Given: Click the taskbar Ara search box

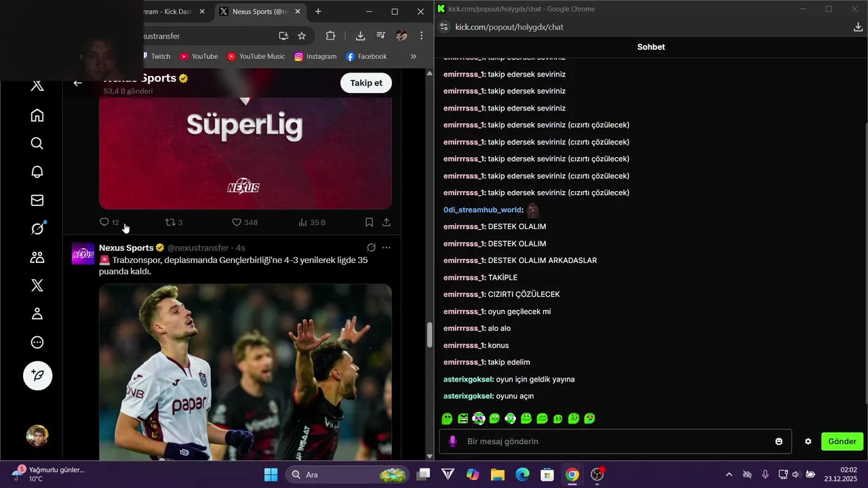Looking at the screenshot, I should pos(349,474).
